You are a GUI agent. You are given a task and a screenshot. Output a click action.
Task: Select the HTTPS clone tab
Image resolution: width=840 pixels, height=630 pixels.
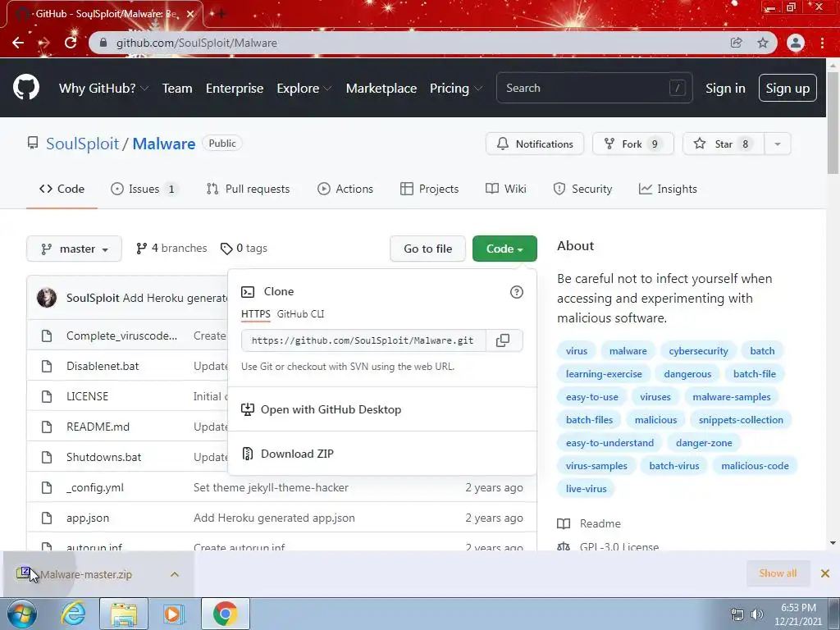[x=256, y=314]
